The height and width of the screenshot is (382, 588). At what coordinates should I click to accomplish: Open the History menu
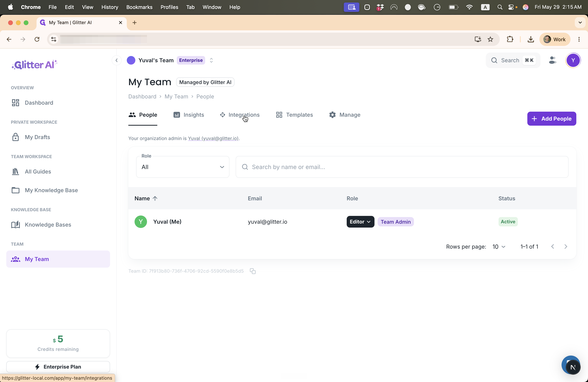[110, 7]
